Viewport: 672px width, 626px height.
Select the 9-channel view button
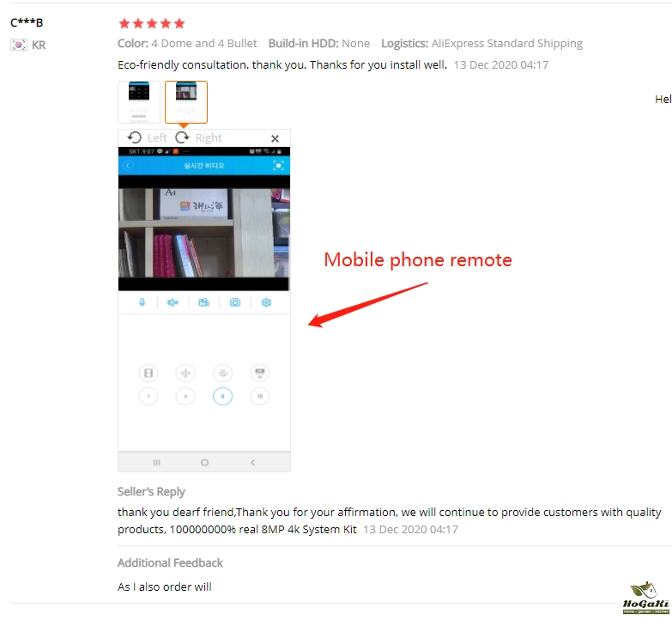(x=222, y=396)
